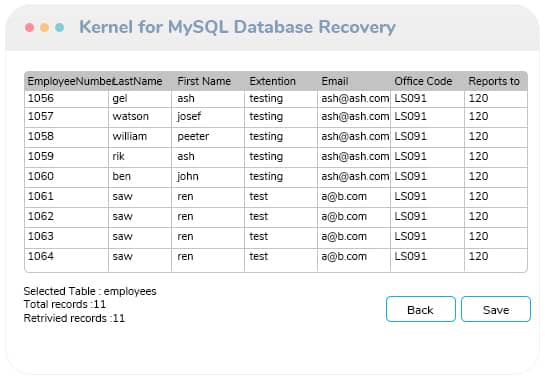
Task: Click the Reports to column header
Action: click(x=496, y=81)
